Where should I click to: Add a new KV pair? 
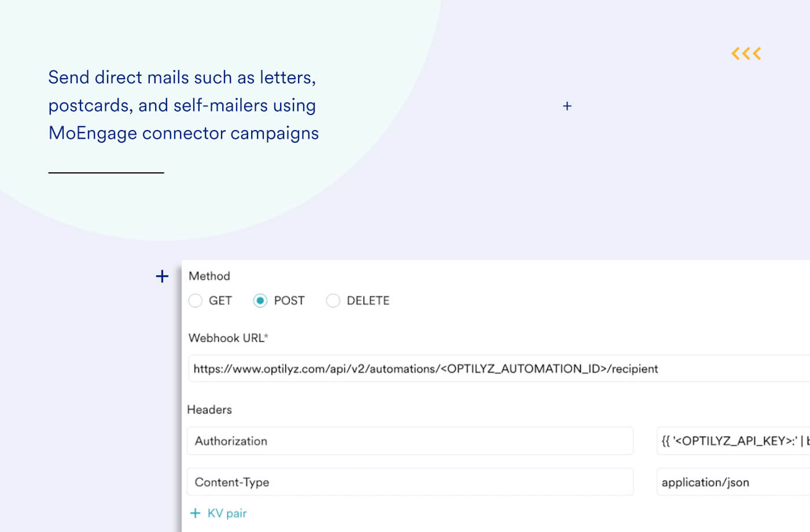pyautogui.click(x=219, y=513)
